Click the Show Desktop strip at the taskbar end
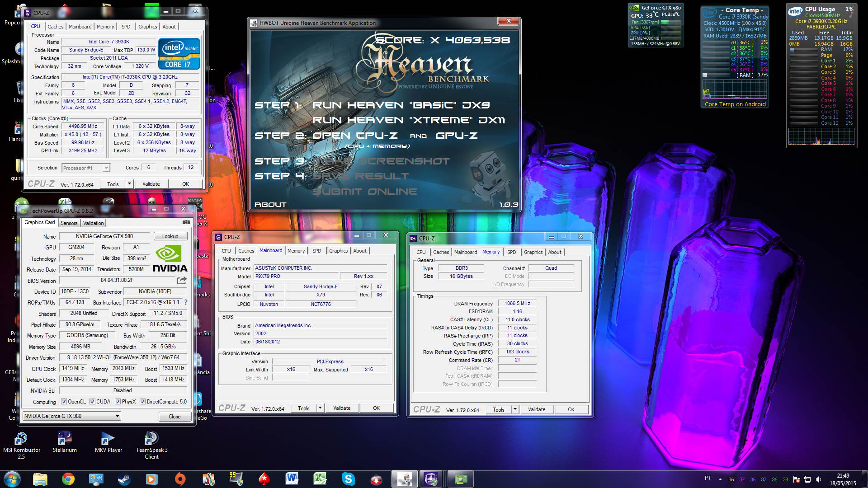Image resolution: width=868 pixels, height=488 pixels. click(x=864, y=479)
